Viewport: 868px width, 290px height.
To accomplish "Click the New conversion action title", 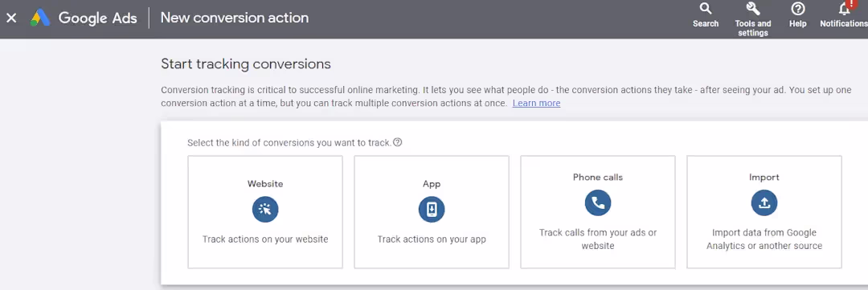I will pyautogui.click(x=235, y=18).
